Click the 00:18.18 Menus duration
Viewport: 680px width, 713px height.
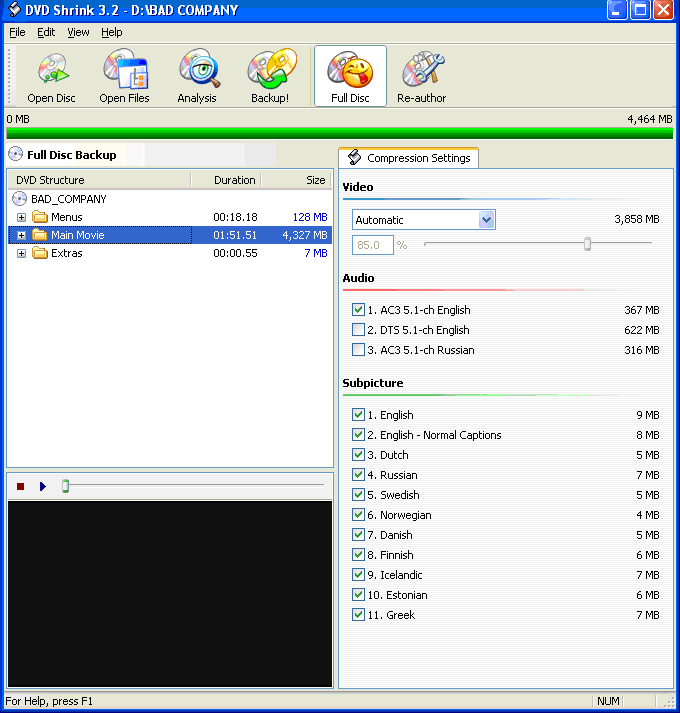(235, 217)
